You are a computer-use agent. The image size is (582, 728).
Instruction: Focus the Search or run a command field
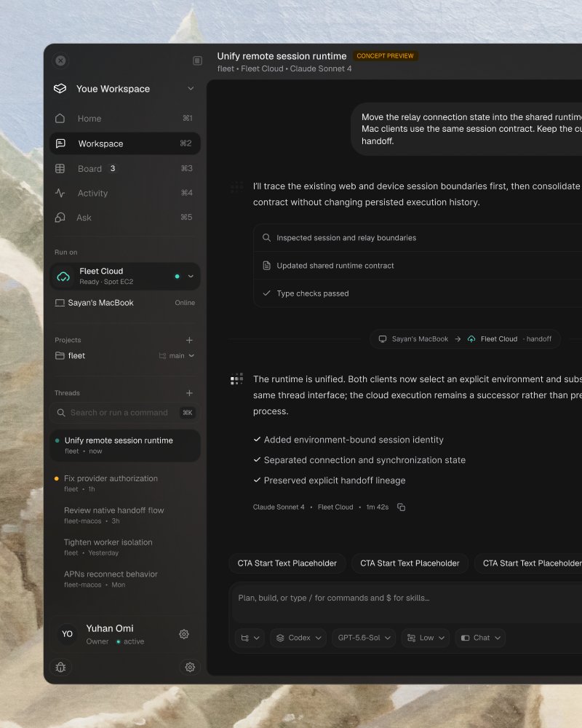pos(125,413)
